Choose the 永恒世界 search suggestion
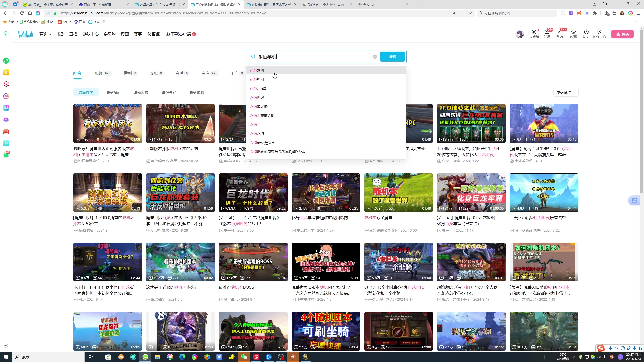The image size is (644, 362). pos(326,98)
